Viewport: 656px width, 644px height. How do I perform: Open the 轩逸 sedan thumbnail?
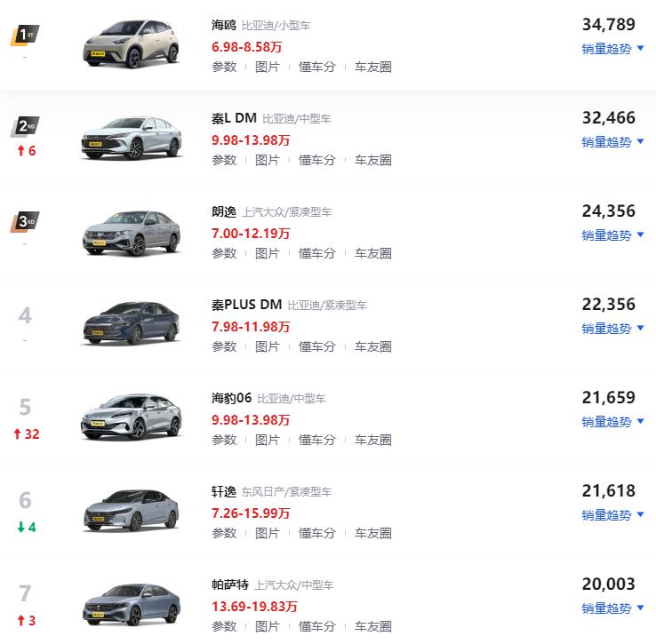(130, 510)
